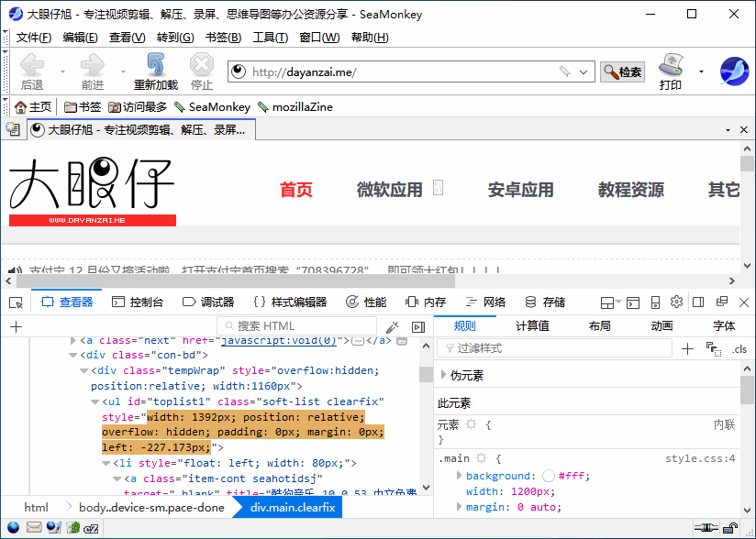Image resolution: width=756 pixels, height=539 pixels.
Task: Expand the background property in .main rule
Action: 459,476
